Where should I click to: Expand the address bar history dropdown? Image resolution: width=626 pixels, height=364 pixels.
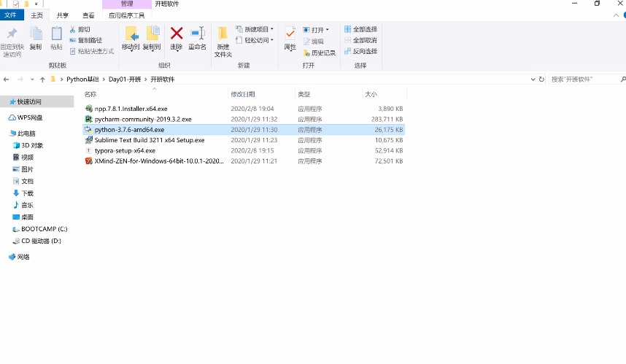[533, 80]
